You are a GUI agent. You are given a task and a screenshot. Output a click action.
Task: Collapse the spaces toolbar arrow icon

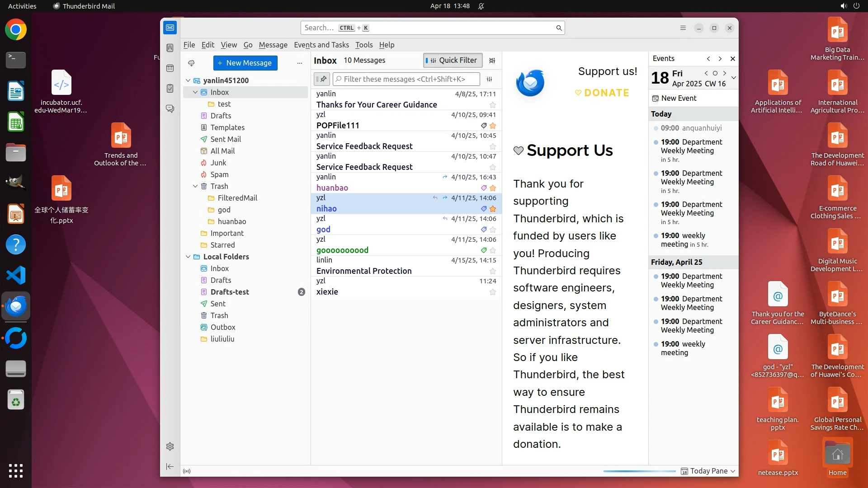170,466
